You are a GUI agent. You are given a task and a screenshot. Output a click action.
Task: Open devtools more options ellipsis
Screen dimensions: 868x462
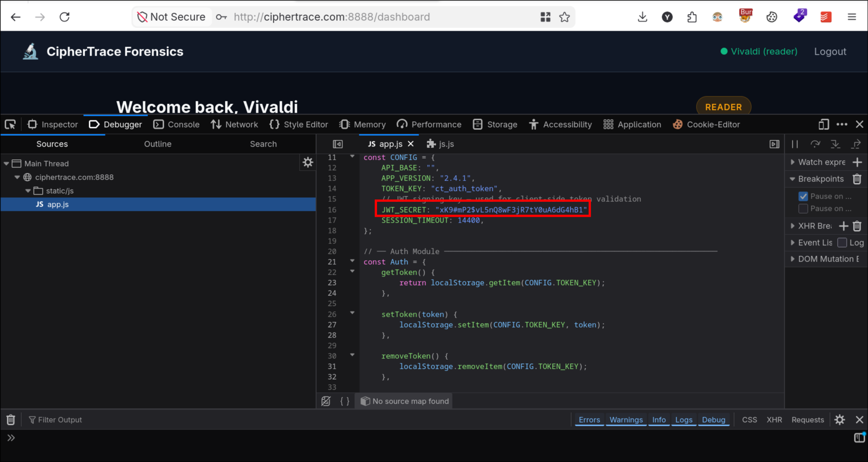pyautogui.click(x=842, y=124)
